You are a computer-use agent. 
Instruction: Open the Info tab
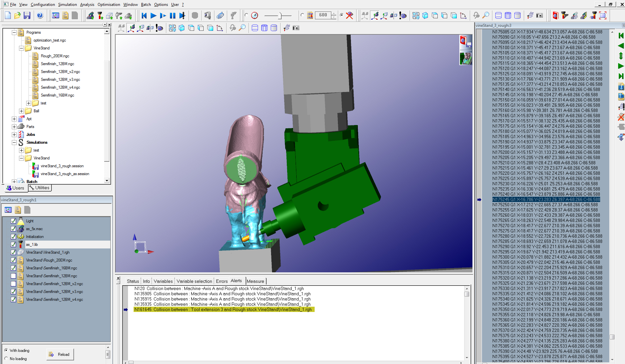coord(146,281)
